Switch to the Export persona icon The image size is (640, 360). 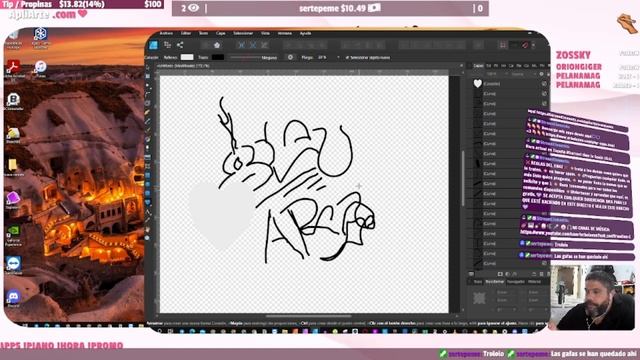click(180, 45)
